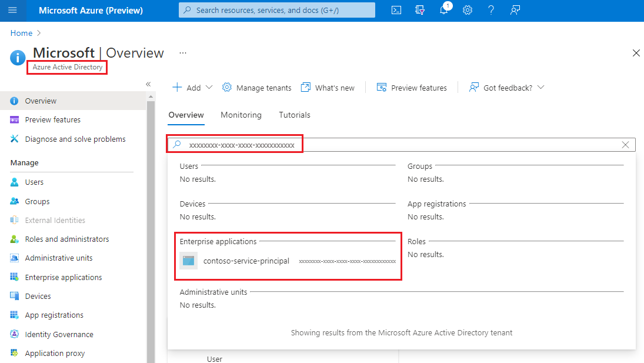Viewport: 644px width, 363px height.
Task: Open Users from the sidebar
Action: [34, 182]
